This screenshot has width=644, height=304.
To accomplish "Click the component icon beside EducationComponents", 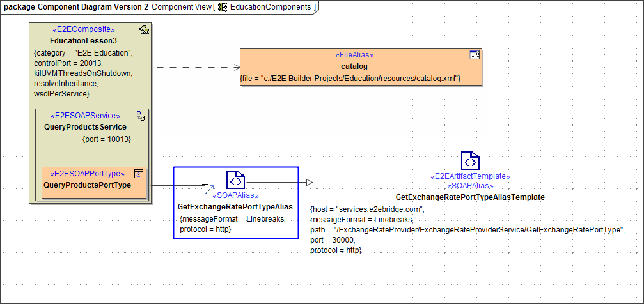I will click(223, 7).
